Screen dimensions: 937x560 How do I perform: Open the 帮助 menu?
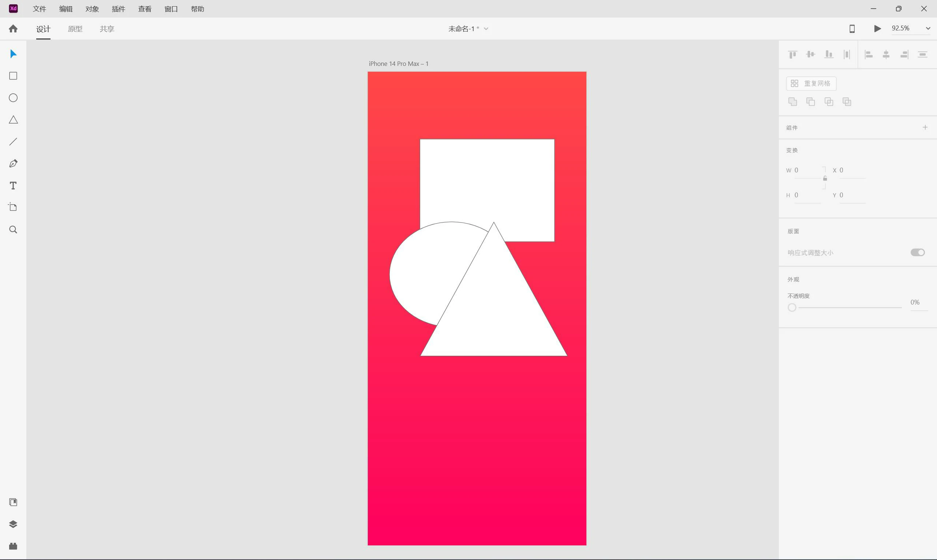197,9
